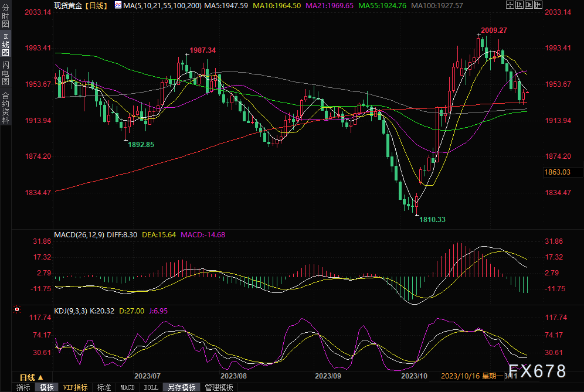Select the 模板 tab at the bottom

[x=47, y=387]
